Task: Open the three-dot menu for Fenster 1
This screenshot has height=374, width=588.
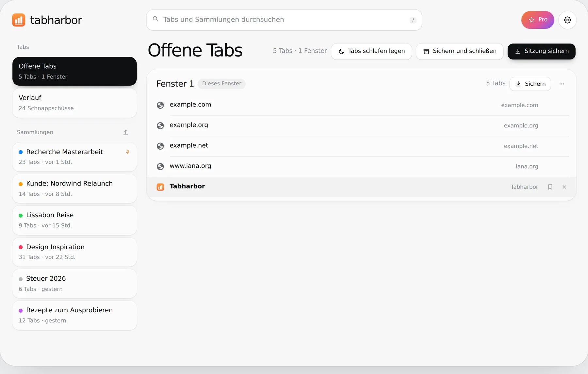Action: (x=562, y=84)
